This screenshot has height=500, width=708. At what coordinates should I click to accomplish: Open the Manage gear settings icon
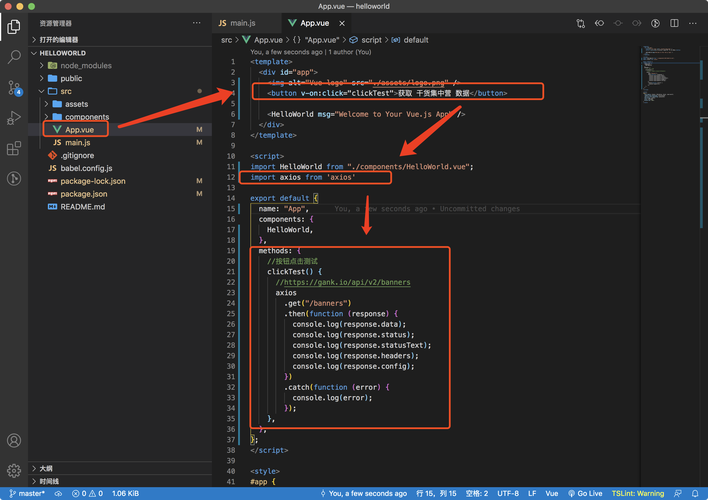14,471
